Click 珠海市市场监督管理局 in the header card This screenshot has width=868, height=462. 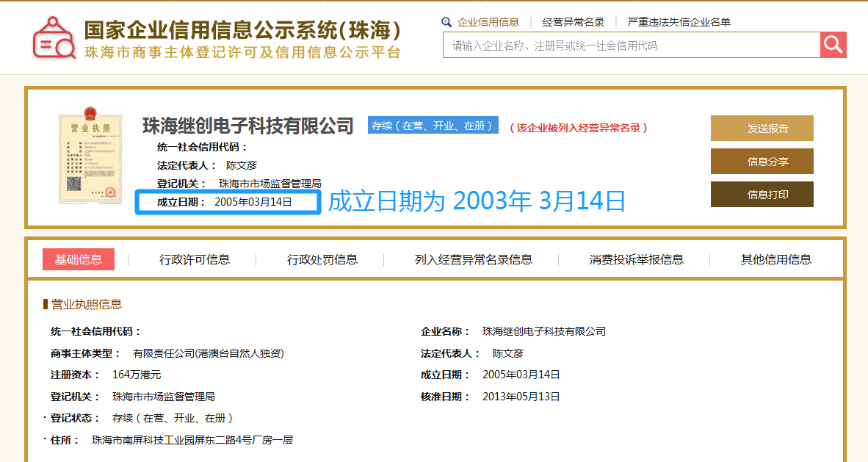click(270, 184)
